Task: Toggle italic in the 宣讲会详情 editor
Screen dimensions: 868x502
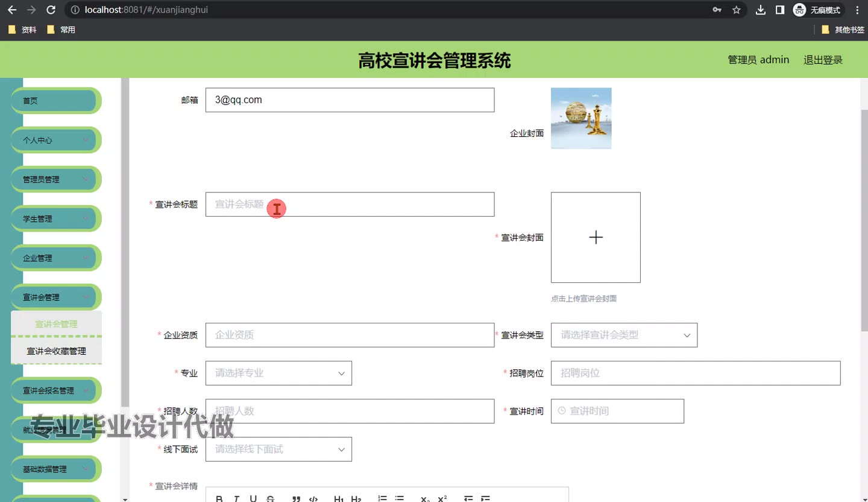Action: pyautogui.click(x=236, y=499)
